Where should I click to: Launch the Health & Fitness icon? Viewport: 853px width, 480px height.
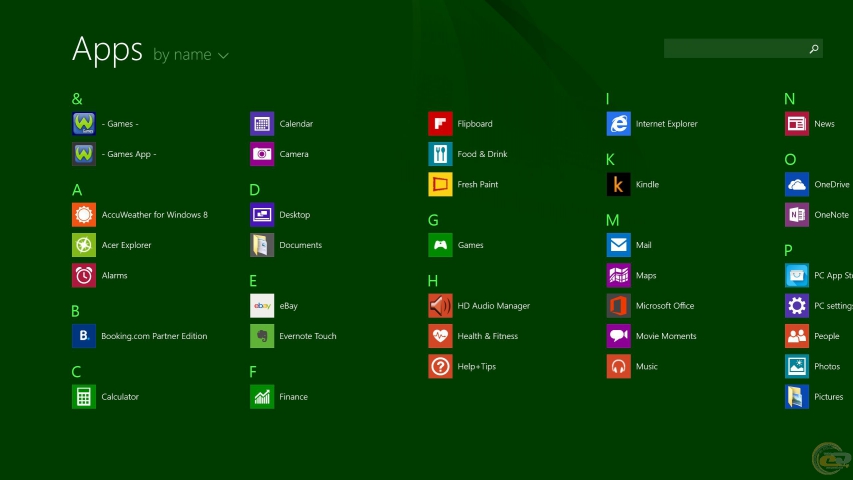tap(440, 336)
